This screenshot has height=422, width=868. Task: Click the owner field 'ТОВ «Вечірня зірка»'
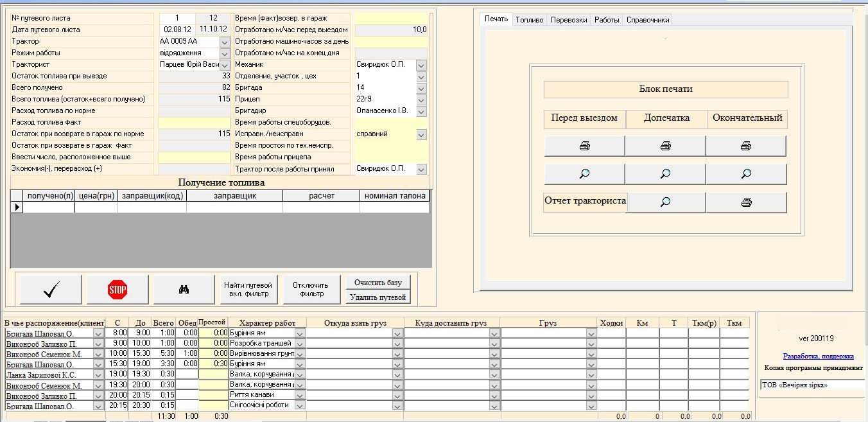(812, 385)
